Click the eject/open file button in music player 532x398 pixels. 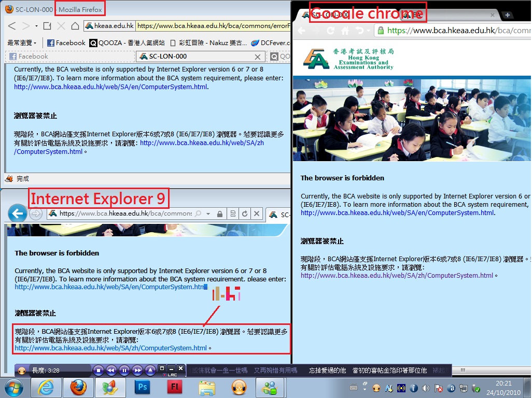click(150, 371)
